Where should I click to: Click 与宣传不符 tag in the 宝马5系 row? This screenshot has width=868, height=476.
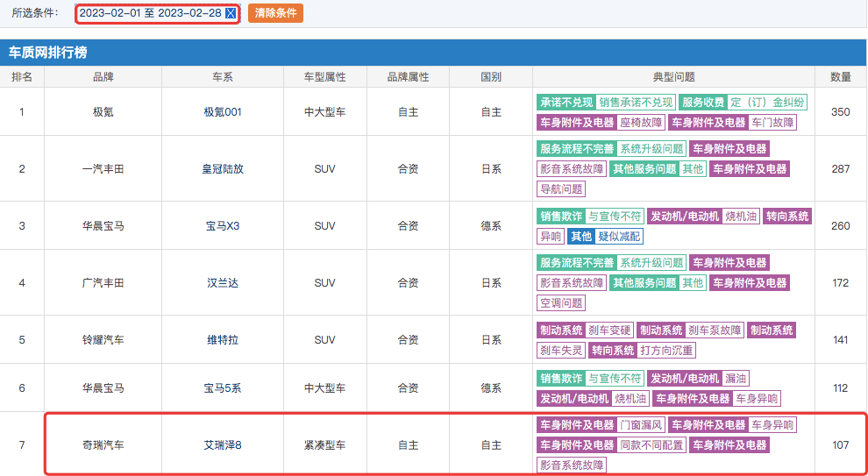click(x=615, y=379)
